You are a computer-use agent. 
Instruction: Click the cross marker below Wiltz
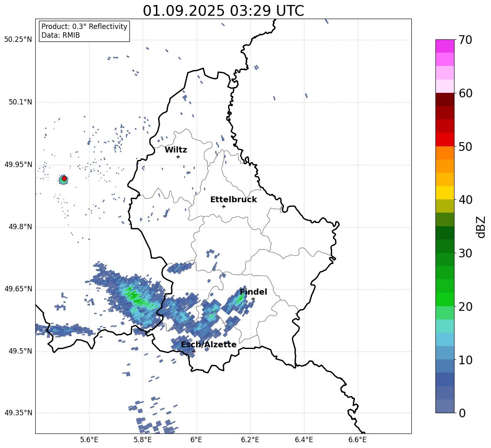(x=178, y=157)
